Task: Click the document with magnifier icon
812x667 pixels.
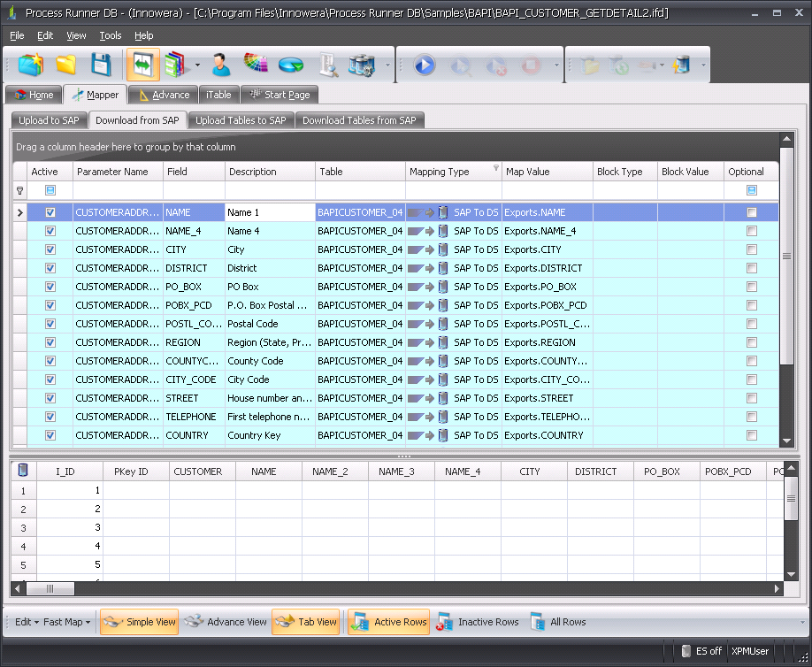Action: coord(328,65)
